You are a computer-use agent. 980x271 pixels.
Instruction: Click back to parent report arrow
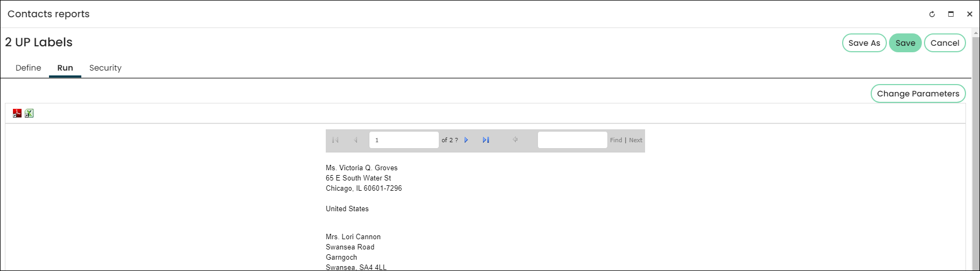(x=515, y=140)
